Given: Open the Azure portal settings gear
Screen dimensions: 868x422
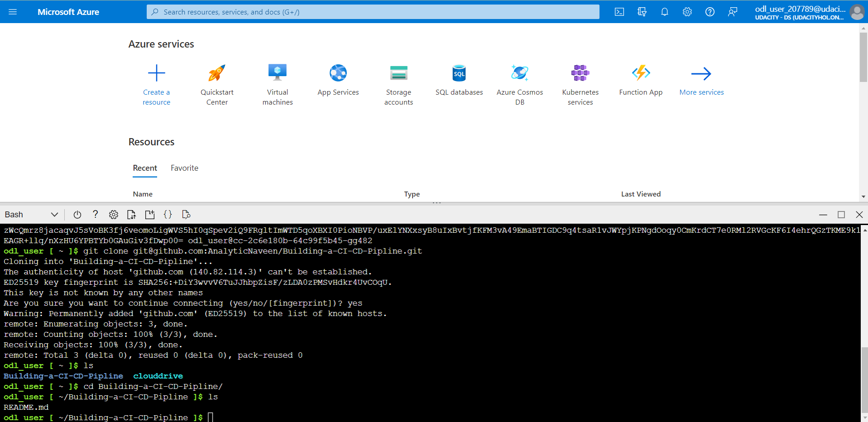Looking at the screenshot, I should click(x=687, y=12).
